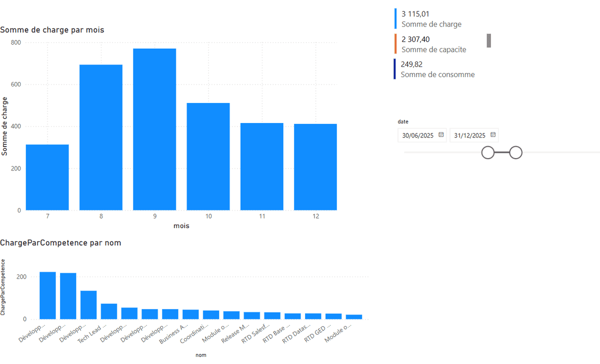Image resolution: width=600 pixels, height=364 pixels.
Task: Click the 'Somme de charge par mois' title
Action: click(x=52, y=30)
